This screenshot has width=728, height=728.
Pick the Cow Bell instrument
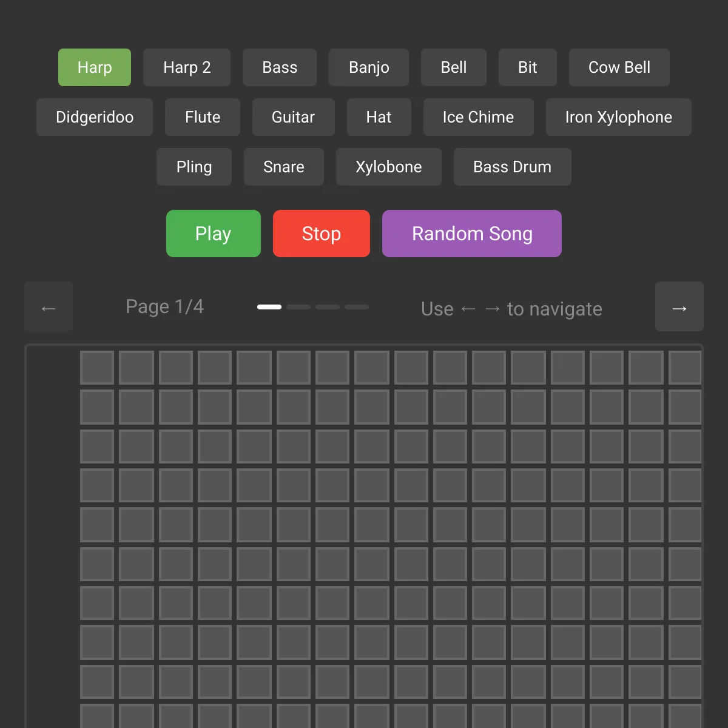point(619,67)
